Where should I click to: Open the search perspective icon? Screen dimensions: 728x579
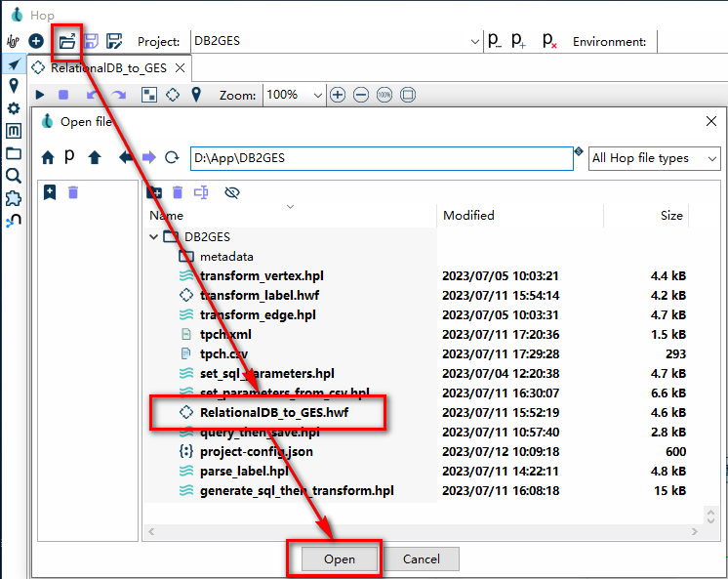(14, 176)
